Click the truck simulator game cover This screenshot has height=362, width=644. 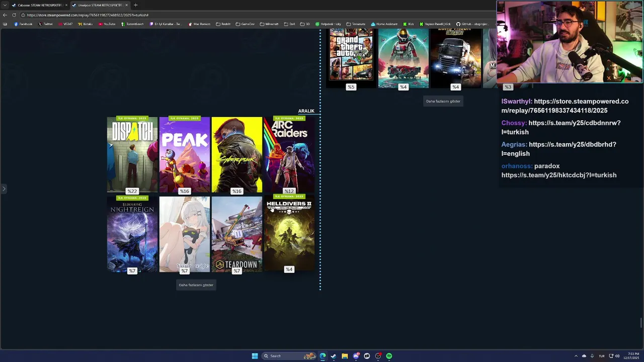click(456, 58)
